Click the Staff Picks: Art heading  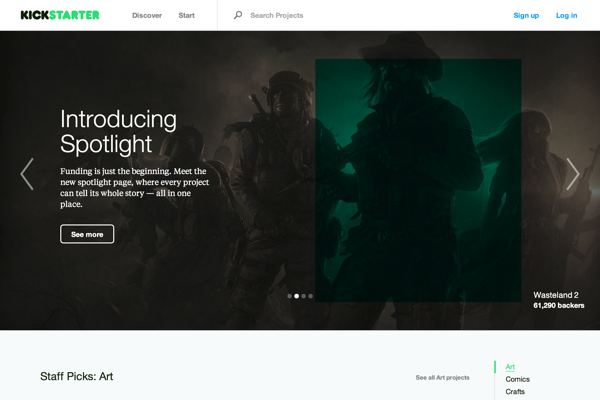(x=77, y=376)
